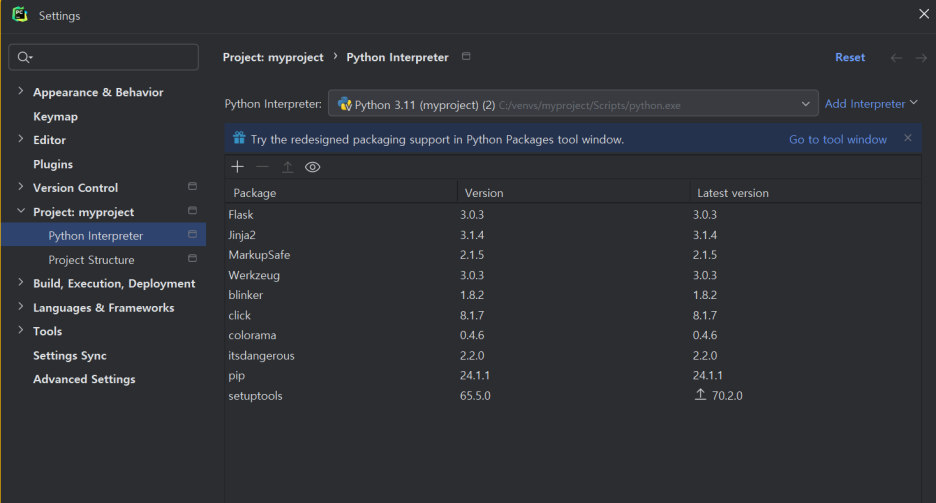Select the Werkzeug package row

tap(573, 275)
